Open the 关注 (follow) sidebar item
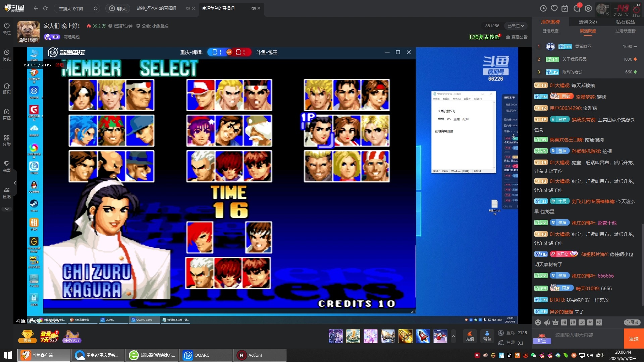Viewport: 644px width, 362px height. click(x=7, y=29)
